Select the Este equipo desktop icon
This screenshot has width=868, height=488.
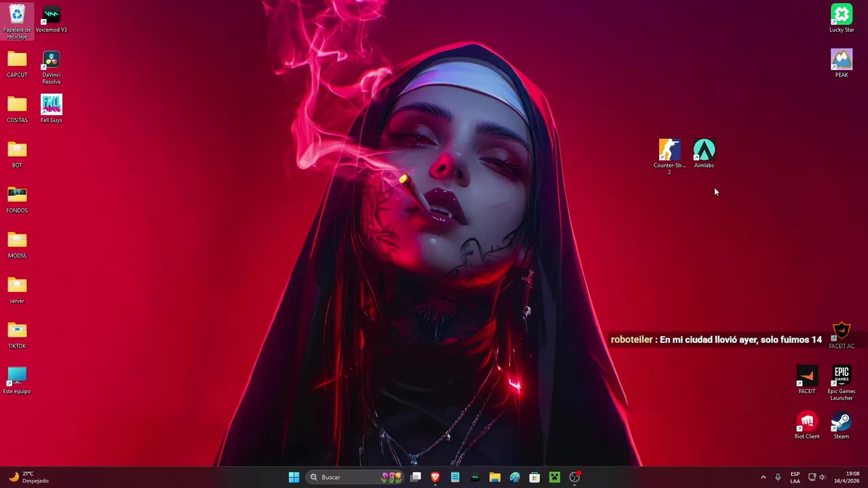[x=17, y=380]
